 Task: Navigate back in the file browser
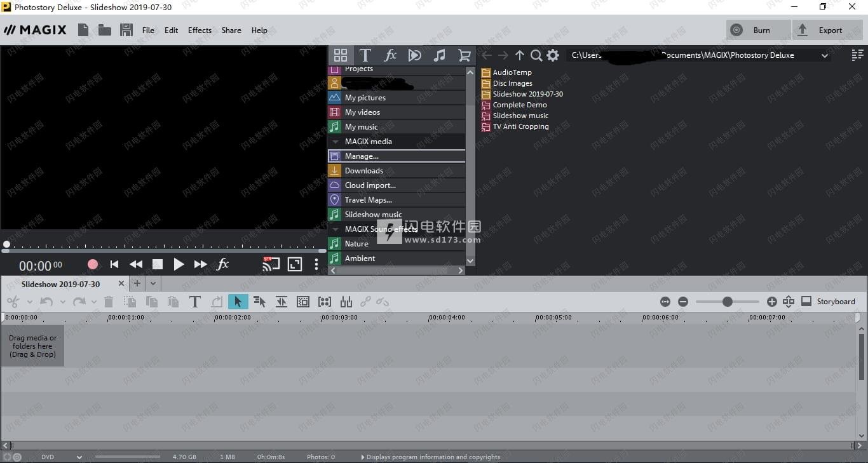(487, 55)
